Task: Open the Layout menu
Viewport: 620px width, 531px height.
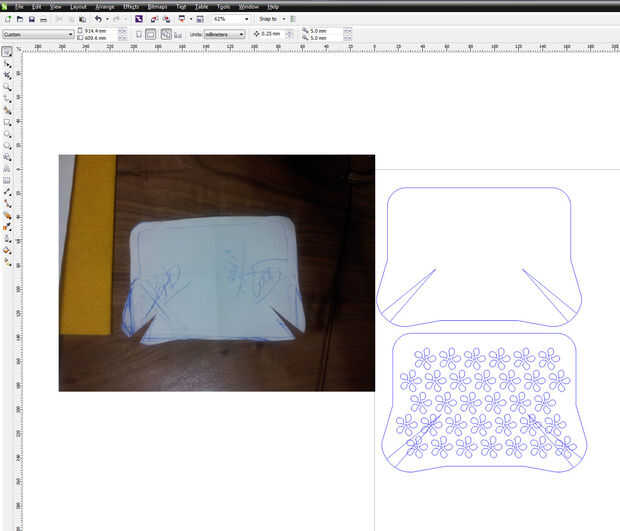Action: 78,7
